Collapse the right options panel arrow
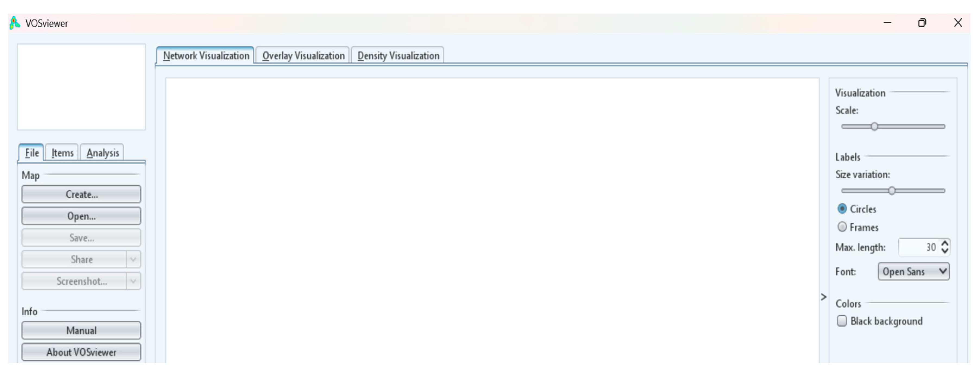 [824, 297]
